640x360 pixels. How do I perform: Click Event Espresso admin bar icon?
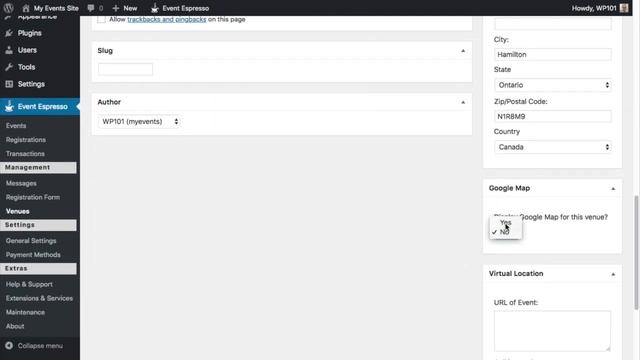coord(155,8)
